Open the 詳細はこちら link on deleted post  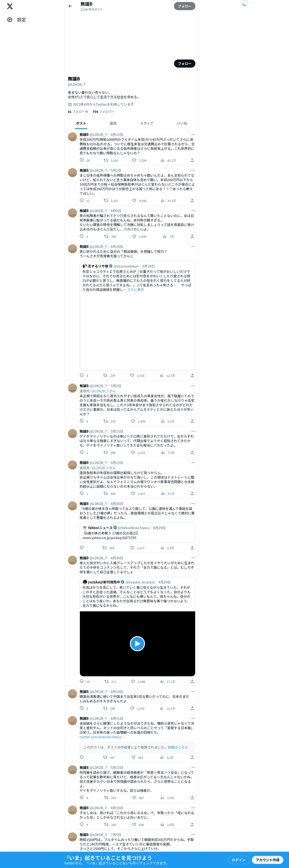coord(178,747)
